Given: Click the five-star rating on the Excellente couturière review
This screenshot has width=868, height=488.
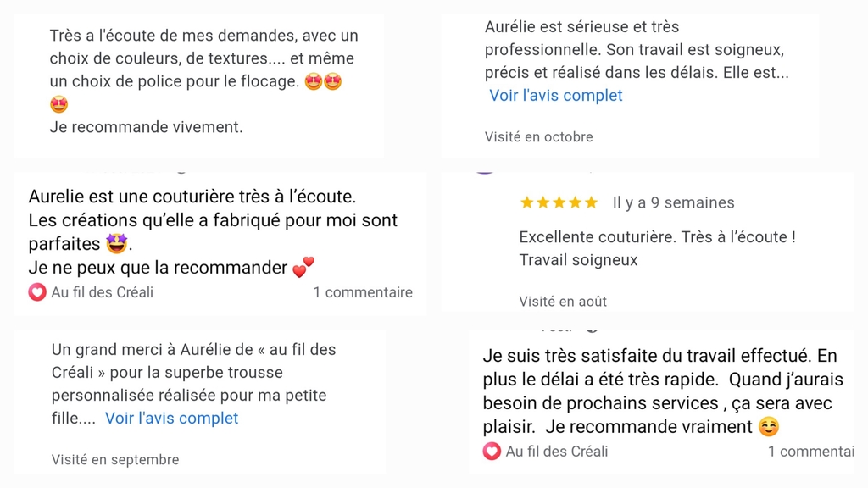Looking at the screenshot, I should click(559, 202).
